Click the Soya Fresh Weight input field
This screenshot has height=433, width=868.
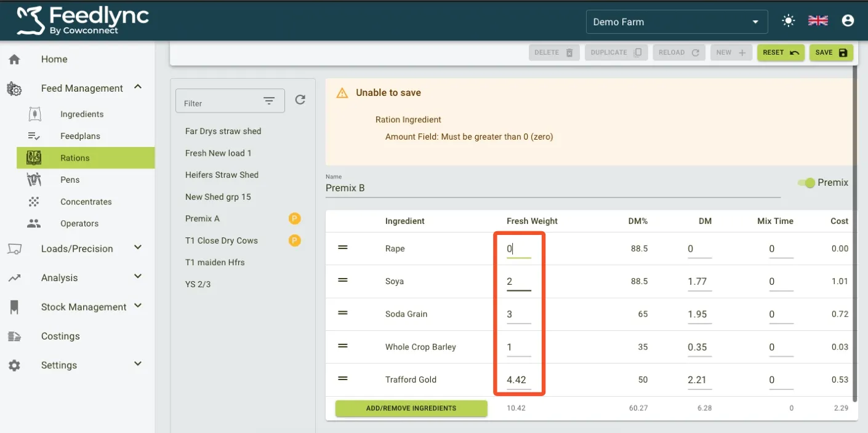pyautogui.click(x=518, y=282)
